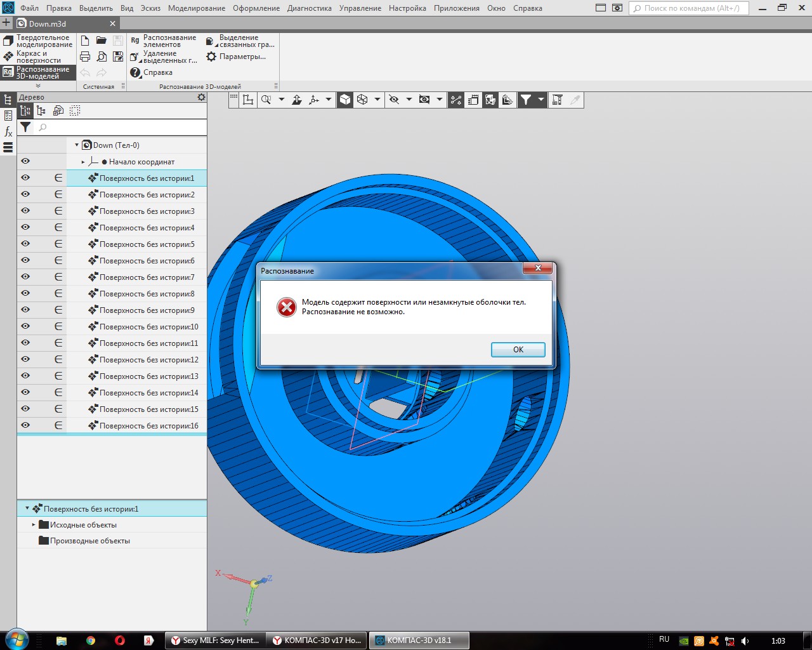Click the hide objects crossed-eye icon

[394, 100]
